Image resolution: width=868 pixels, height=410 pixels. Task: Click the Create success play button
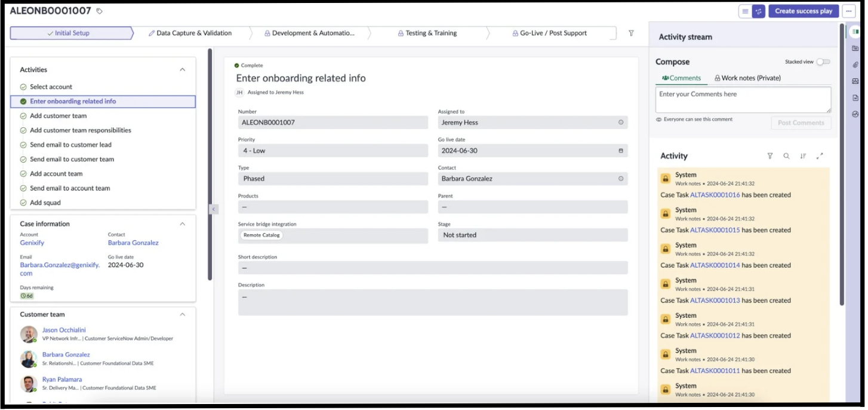(x=803, y=10)
